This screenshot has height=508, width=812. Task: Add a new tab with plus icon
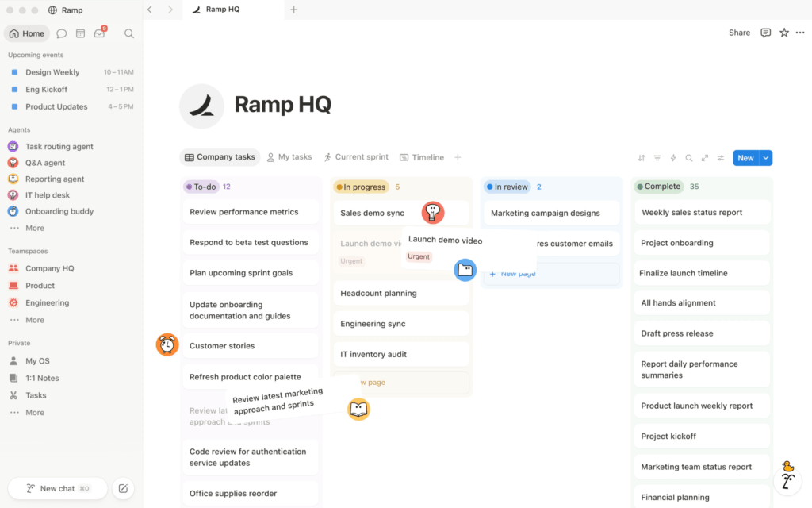coord(293,10)
